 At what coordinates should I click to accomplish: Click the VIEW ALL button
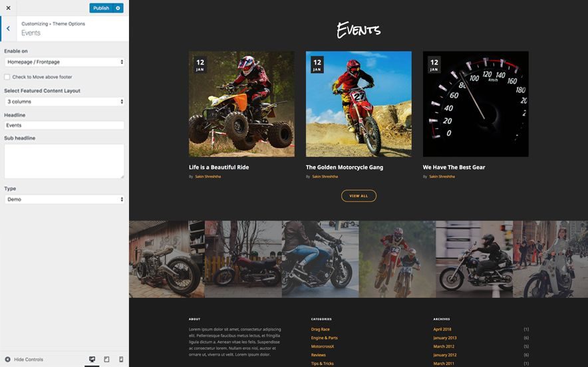pos(359,195)
